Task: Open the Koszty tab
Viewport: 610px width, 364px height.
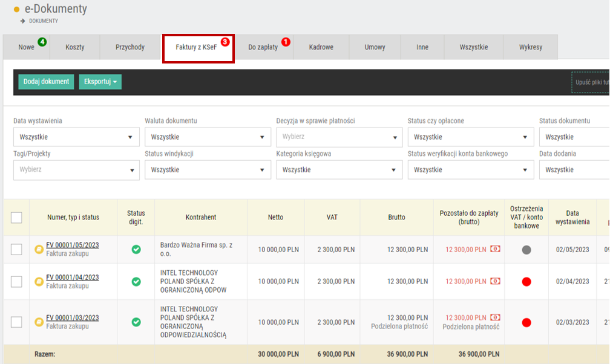Action: [x=74, y=47]
